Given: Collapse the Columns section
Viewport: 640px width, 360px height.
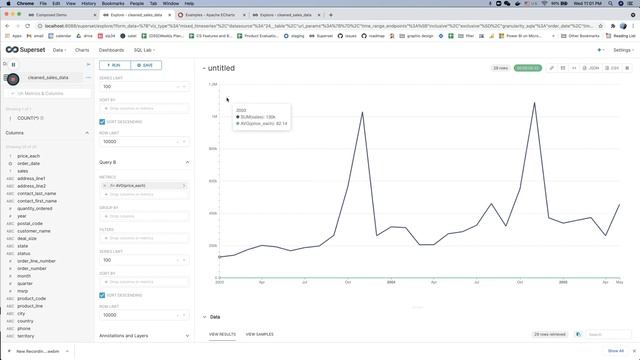Looking at the screenshot, I should pos(87,133).
